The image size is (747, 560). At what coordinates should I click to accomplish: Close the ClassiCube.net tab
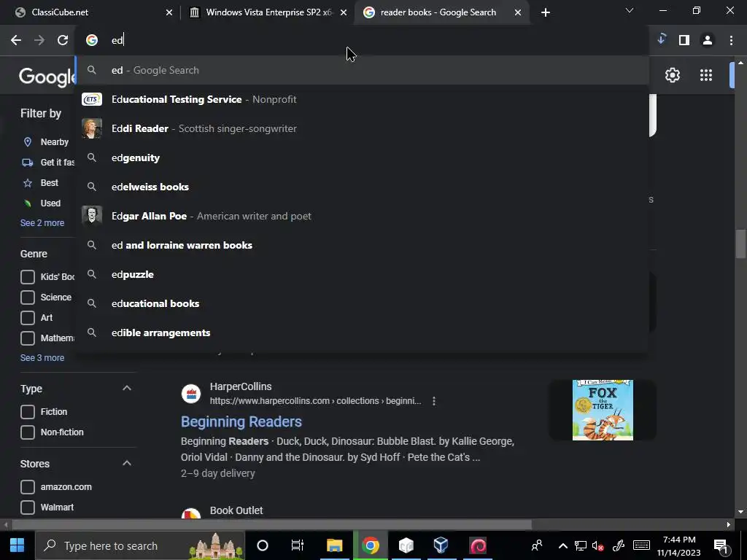pos(169,12)
